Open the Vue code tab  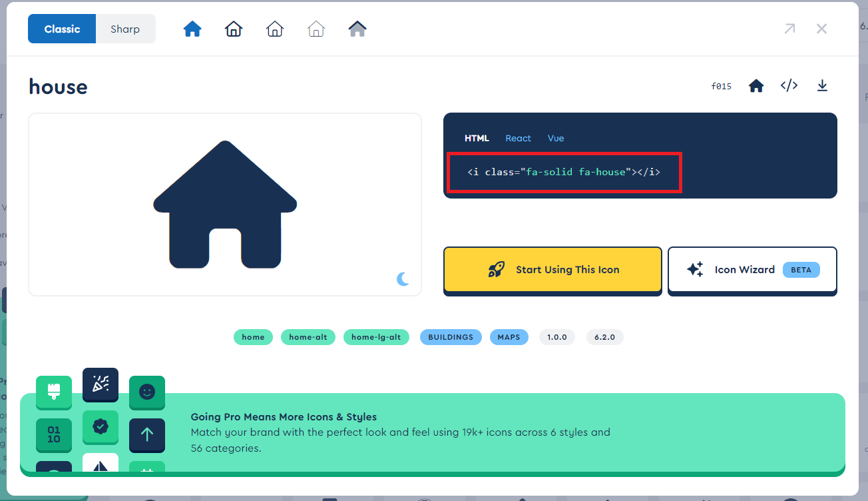tap(556, 139)
